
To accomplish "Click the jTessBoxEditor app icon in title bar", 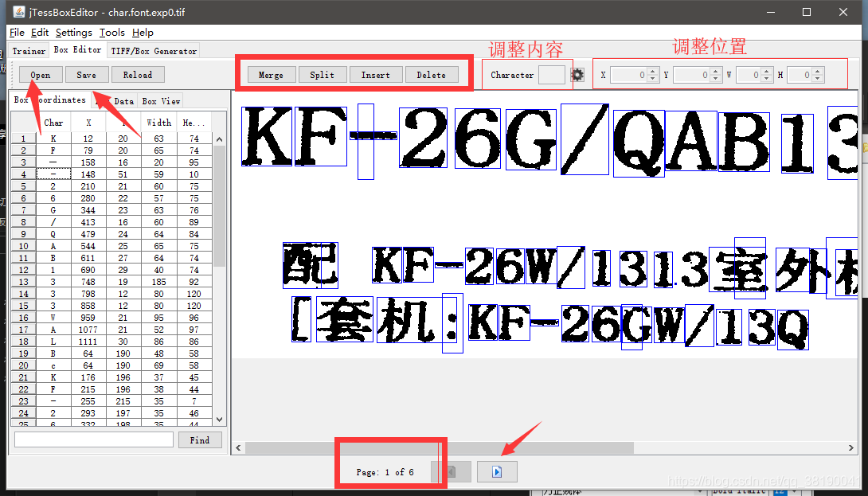I will coord(19,12).
